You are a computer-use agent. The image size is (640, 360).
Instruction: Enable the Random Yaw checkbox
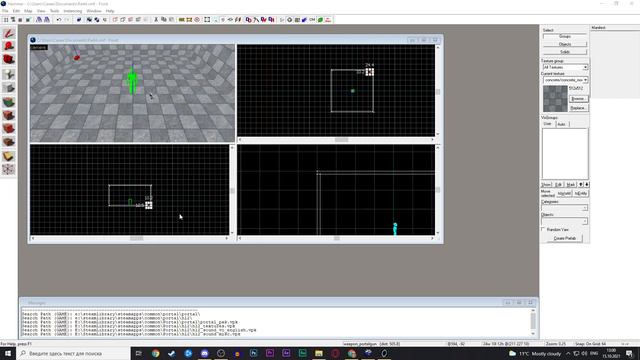click(x=543, y=229)
